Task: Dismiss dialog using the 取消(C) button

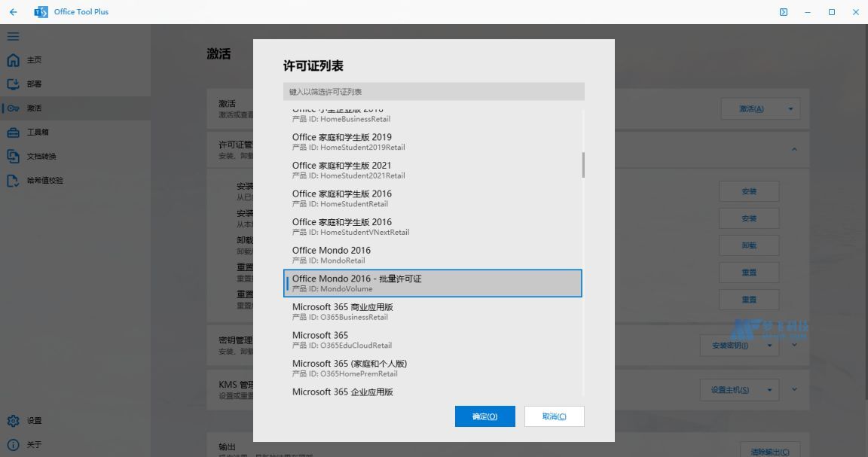Action: tap(554, 416)
